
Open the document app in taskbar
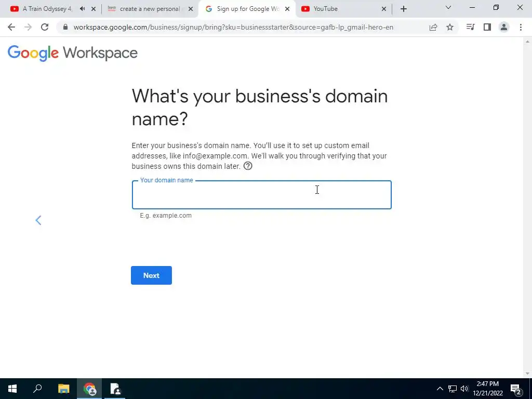[x=115, y=389]
